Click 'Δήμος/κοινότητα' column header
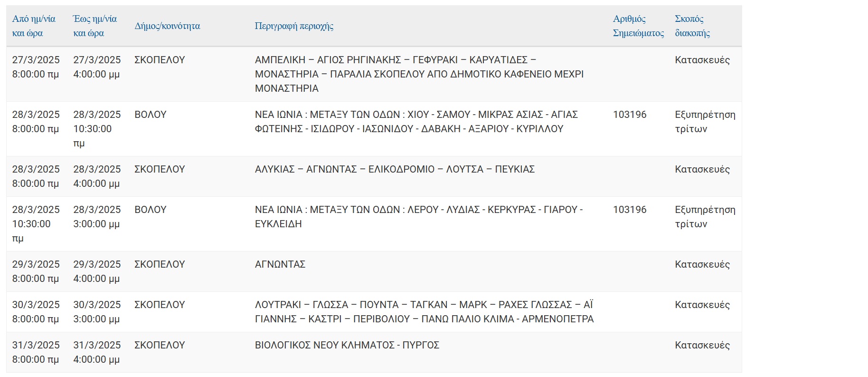This screenshot has height=377, width=868. [x=167, y=26]
